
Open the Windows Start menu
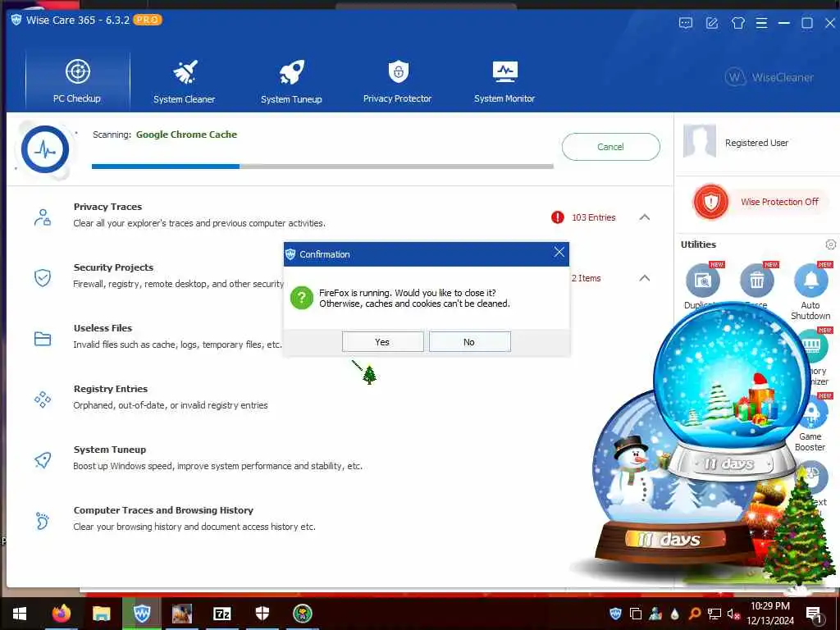pos(20,614)
